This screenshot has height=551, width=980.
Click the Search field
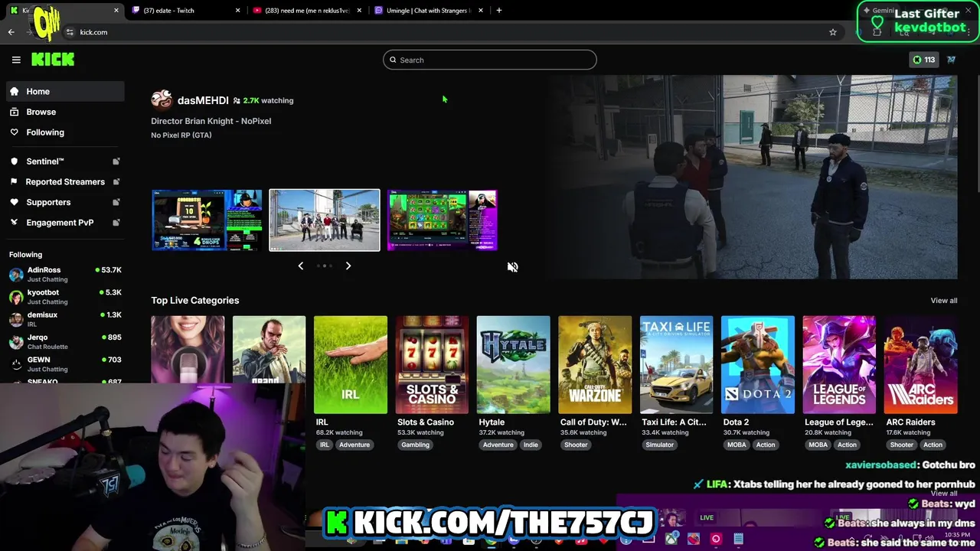pyautogui.click(x=490, y=60)
